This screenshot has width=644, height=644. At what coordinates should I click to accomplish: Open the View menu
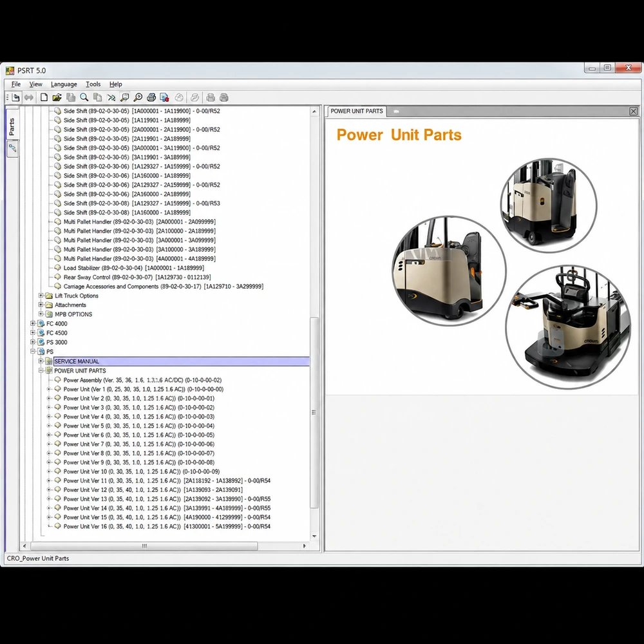[x=35, y=84]
